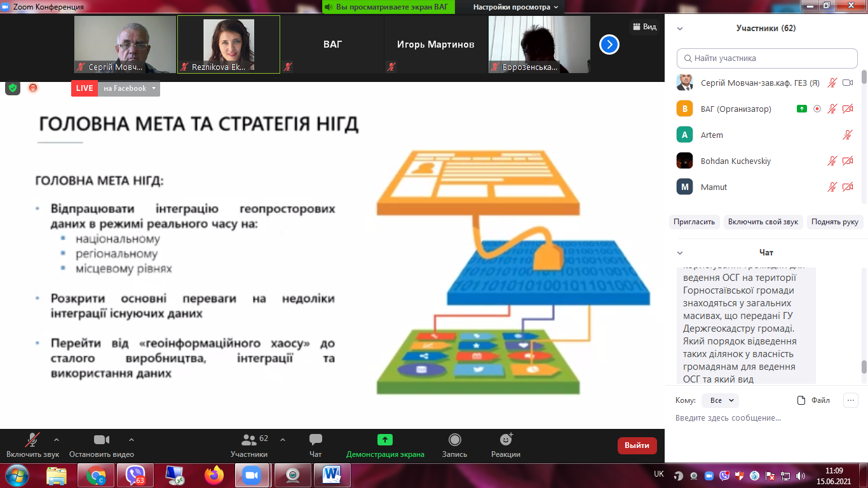Click ВАГ green screen-sharing indicator
This screenshot has height=488, width=868.
pos(802,109)
